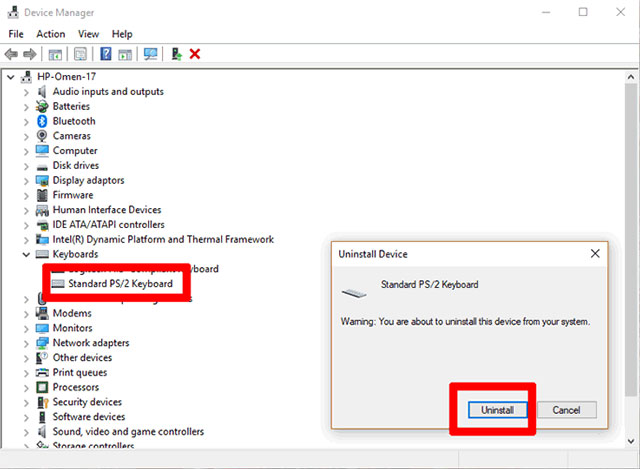Select the Sound, video and game controllers item
The image size is (640, 469).
pos(128,431)
